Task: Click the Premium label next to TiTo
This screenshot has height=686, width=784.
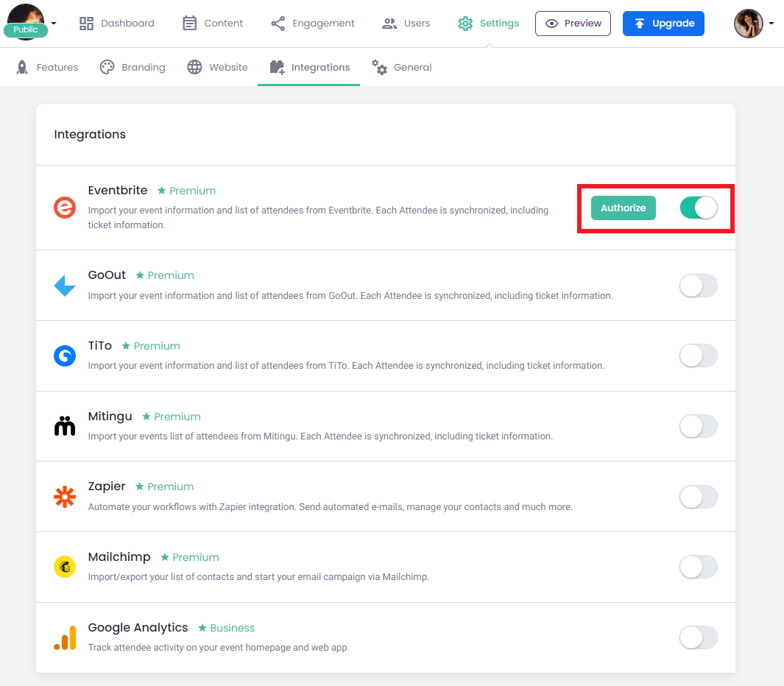Action: click(x=157, y=346)
